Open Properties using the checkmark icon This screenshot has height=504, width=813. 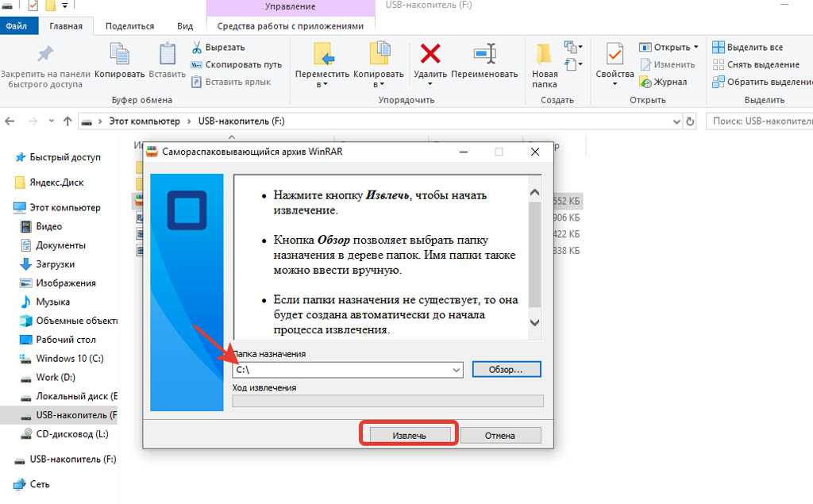[615, 54]
